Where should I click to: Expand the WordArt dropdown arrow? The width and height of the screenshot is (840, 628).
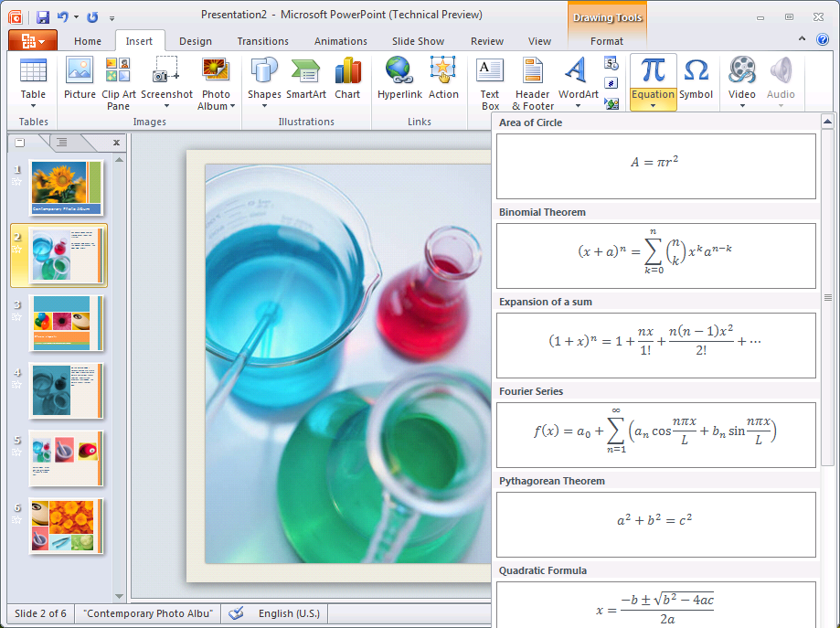[x=578, y=106]
